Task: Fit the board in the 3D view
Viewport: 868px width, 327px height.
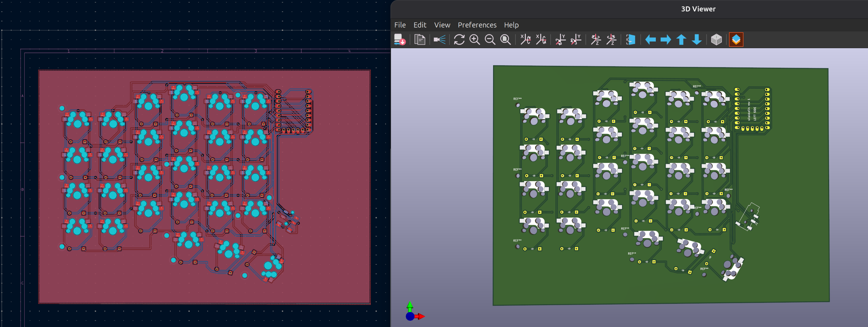Action: coord(506,40)
